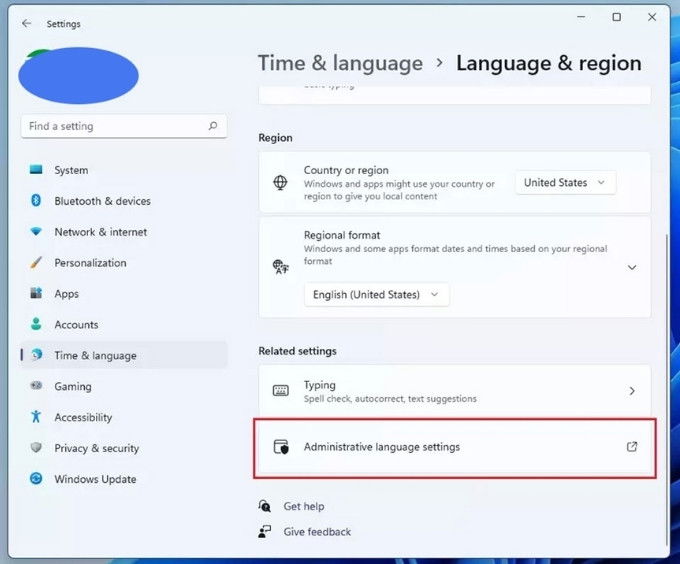Click the Gaming controller icon
This screenshot has width=680, height=564.
point(36,385)
